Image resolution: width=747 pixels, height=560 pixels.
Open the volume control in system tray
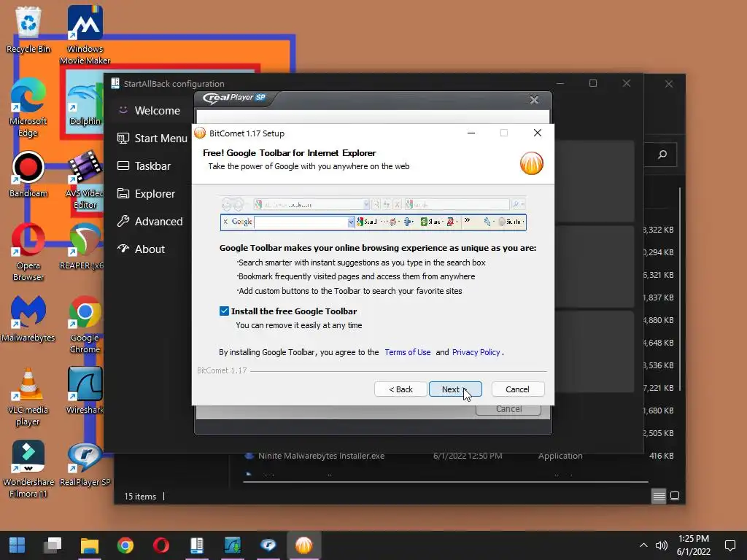[x=661, y=545]
